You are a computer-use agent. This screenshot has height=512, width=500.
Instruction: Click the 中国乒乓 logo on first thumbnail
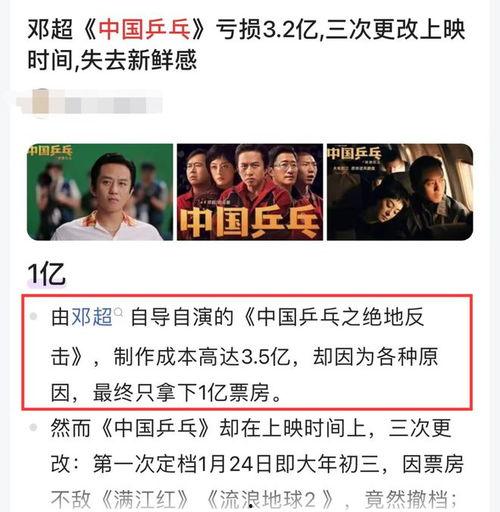[x=50, y=152]
